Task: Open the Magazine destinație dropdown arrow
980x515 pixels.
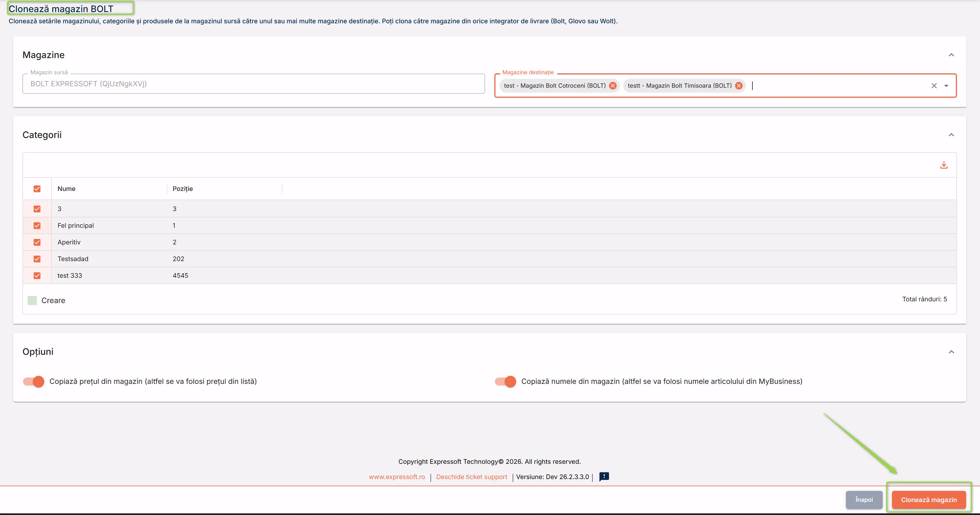Action: (x=946, y=86)
